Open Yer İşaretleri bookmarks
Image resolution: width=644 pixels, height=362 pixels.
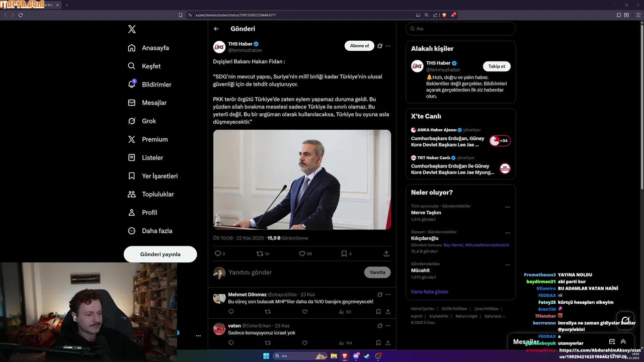point(152,176)
